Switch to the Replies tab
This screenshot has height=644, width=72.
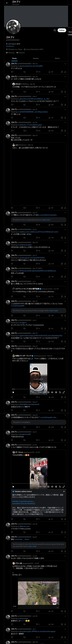36,58
